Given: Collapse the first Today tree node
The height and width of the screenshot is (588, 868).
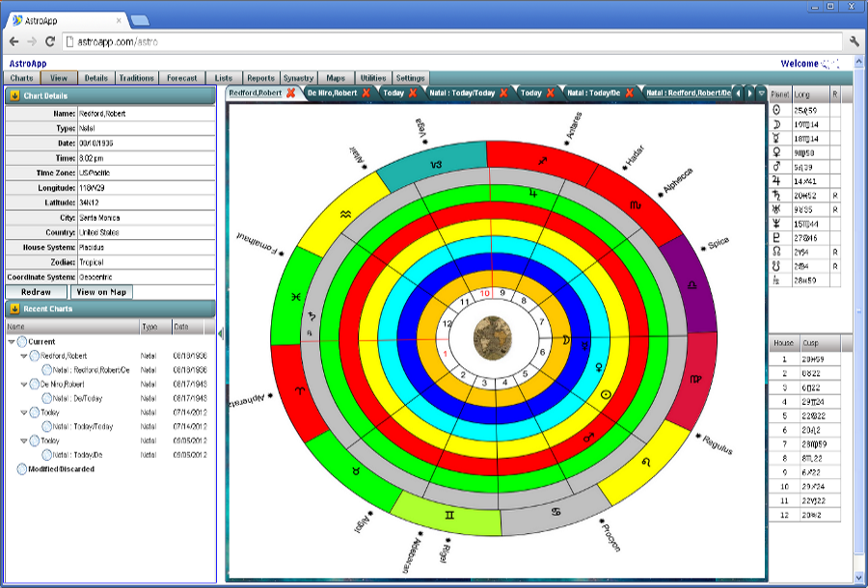Looking at the screenshot, I should 24,412.
